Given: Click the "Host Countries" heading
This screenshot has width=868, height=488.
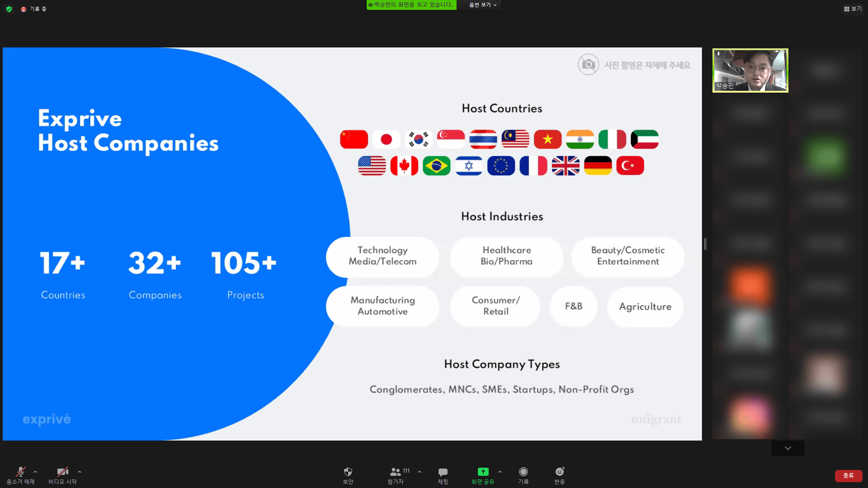Looking at the screenshot, I should [502, 108].
